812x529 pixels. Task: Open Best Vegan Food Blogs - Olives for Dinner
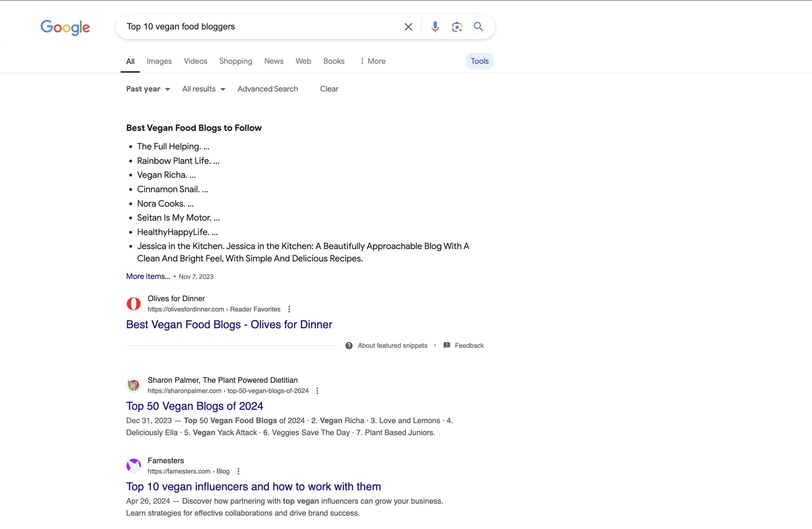[x=229, y=325]
